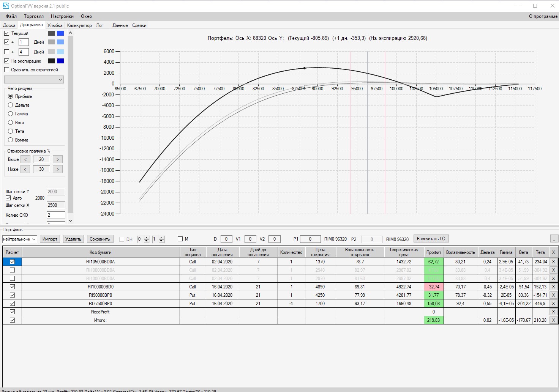Delete the RI105000BD0A row with its X button

pyautogui.click(x=553, y=262)
